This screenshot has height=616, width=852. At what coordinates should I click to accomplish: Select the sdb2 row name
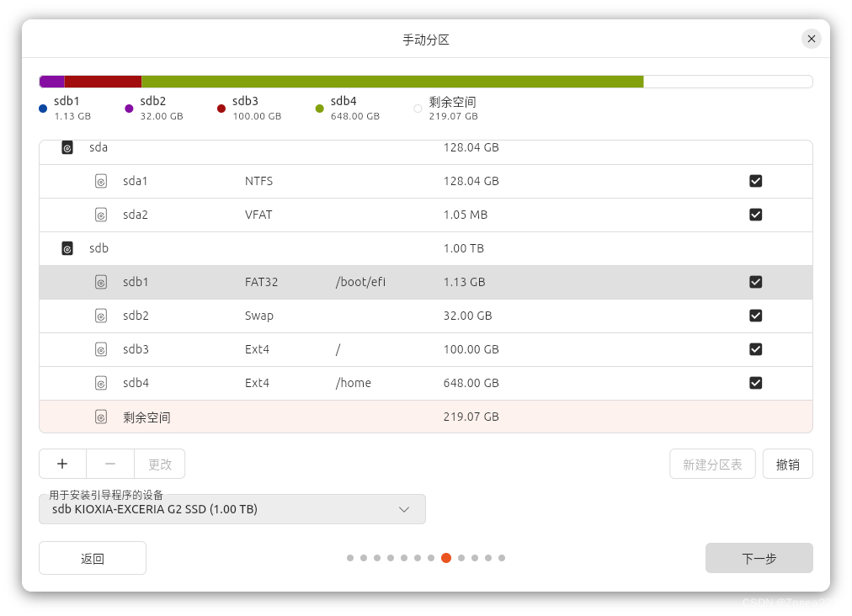[136, 316]
